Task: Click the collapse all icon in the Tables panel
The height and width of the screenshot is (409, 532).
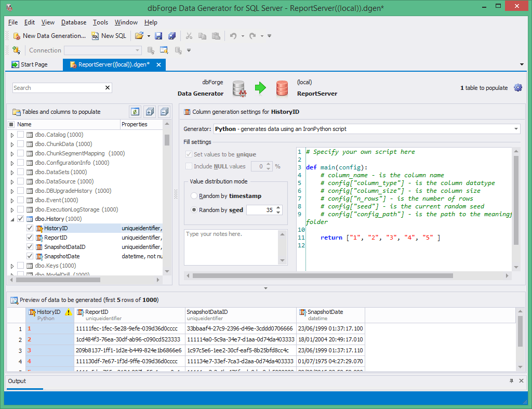Action: [164, 112]
